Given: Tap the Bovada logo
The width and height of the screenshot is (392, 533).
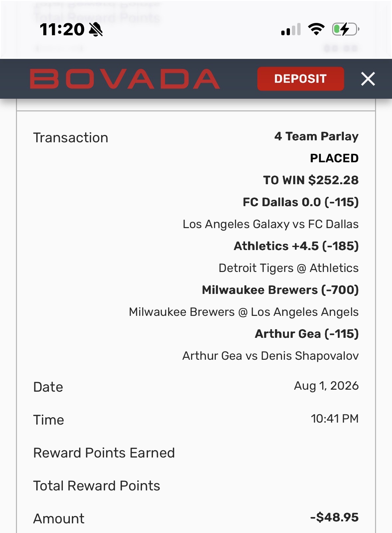Looking at the screenshot, I should [125, 79].
